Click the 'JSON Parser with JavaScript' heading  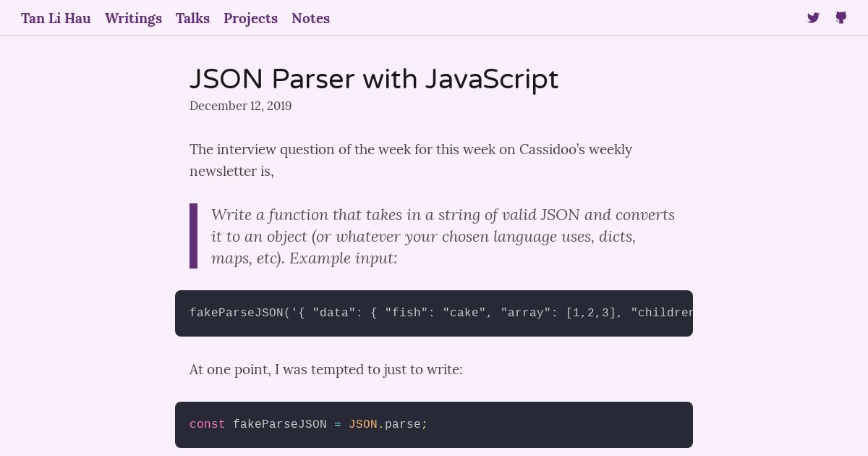coord(374,80)
